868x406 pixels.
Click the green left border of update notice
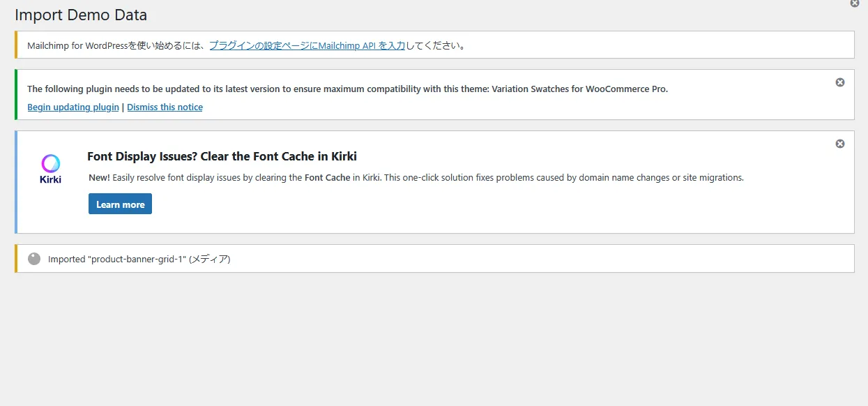pos(16,94)
